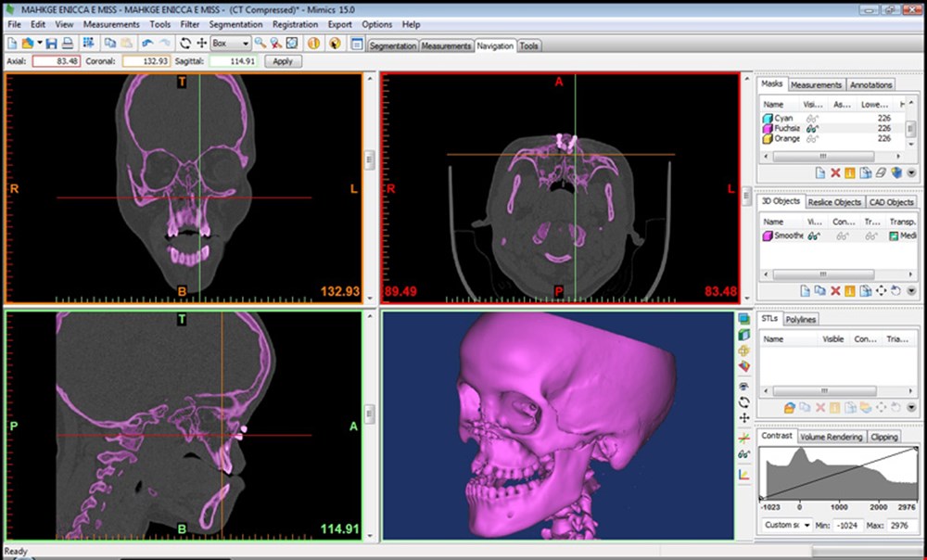Open the Filter menu
This screenshot has height=560, width=927.
tap(190, 24)
